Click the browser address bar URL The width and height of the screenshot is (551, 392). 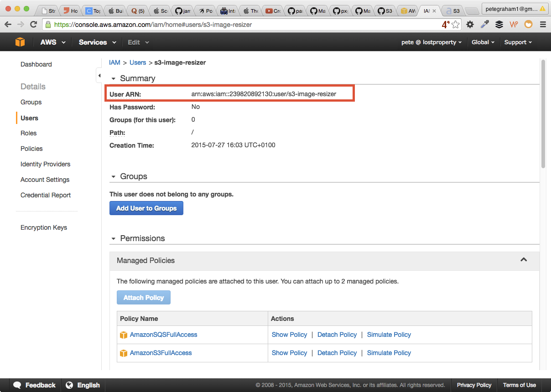[153, 25]
